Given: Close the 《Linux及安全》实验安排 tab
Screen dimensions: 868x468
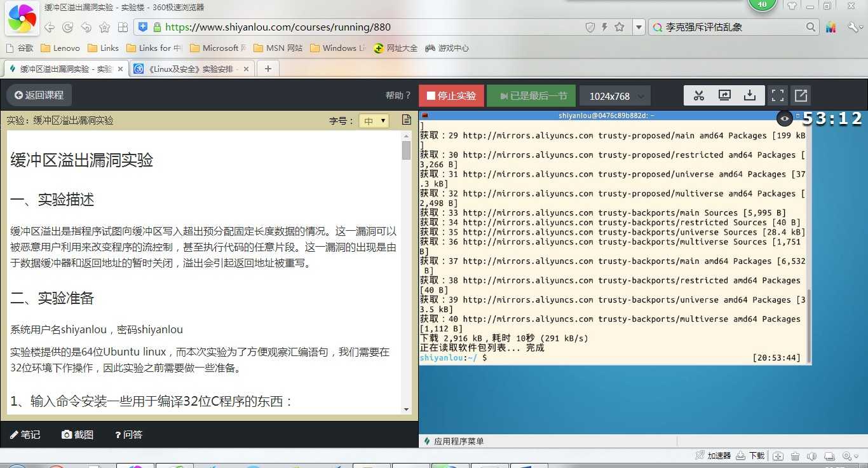Looking at the screenshot, I should (x=247, y=69).
